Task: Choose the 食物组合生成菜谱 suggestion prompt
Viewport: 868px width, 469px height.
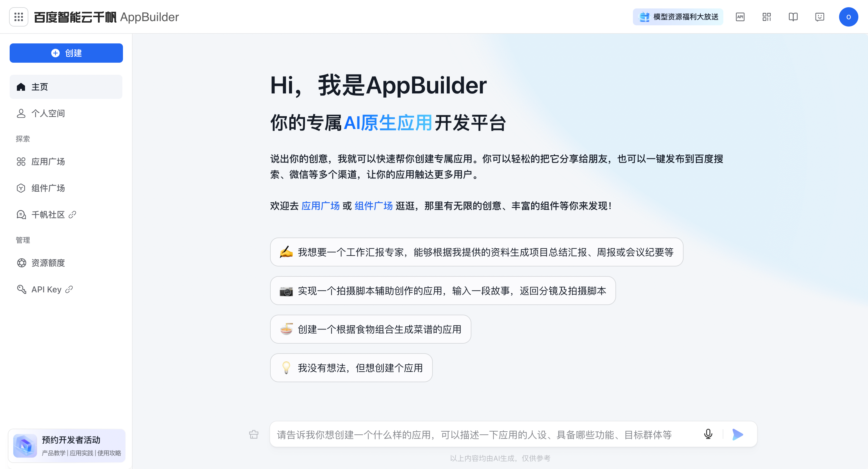Action: coord(370,329)
